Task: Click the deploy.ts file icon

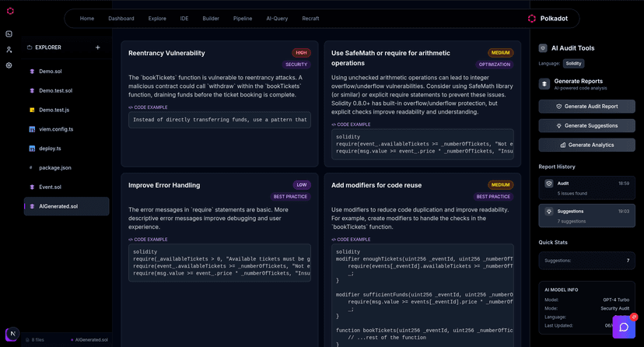Action: (32, 149)
